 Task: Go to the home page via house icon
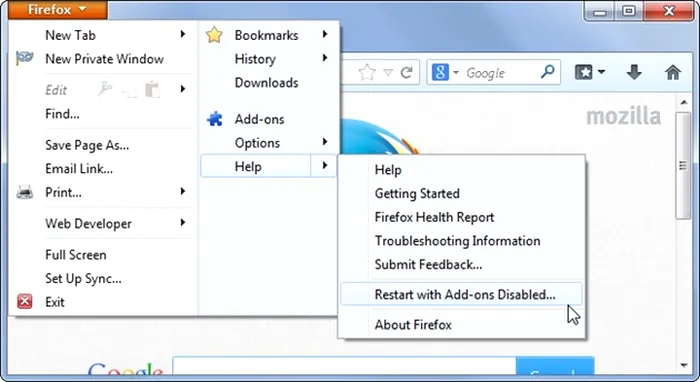pos(673,72)
